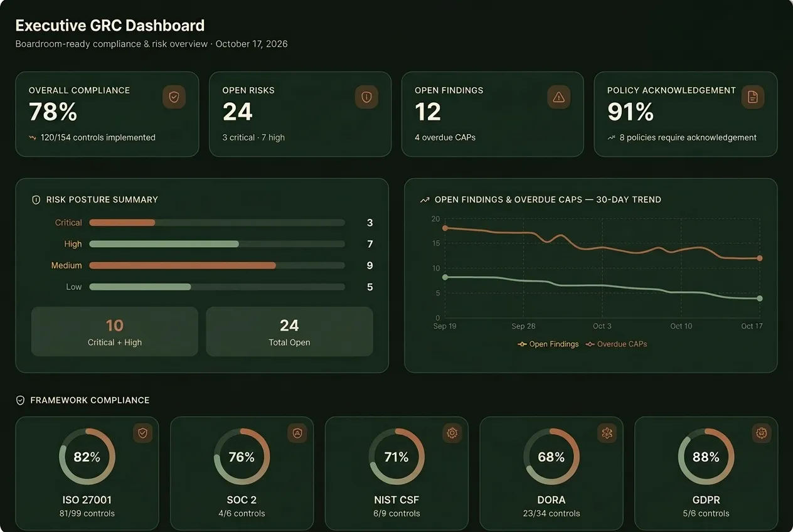Click the trend-up icon beside 8 policies text
The height and width of the screenshot is (532, 793).
click(x=611, y=137)
